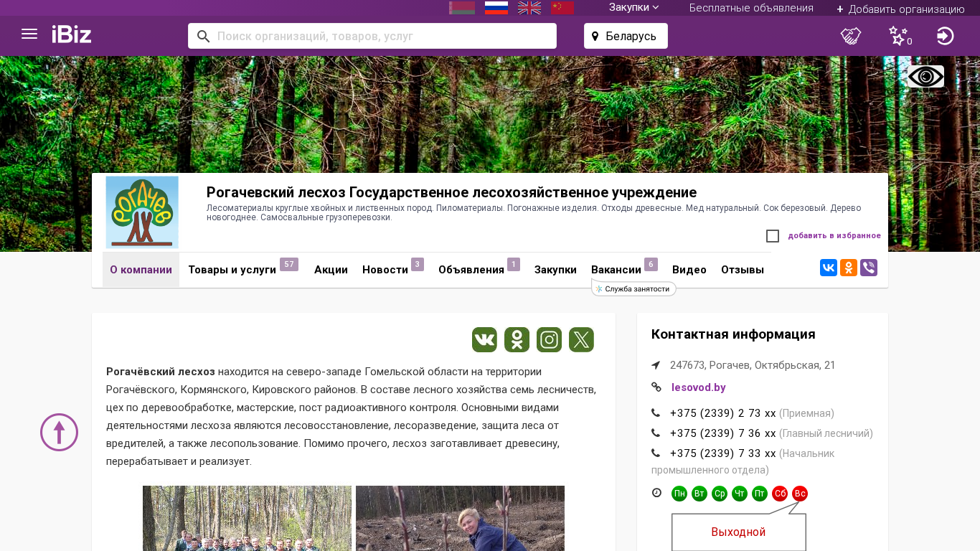980x551 pixels.
Task: Open green X (Twitter) icon above description
Action: [582, 339]
